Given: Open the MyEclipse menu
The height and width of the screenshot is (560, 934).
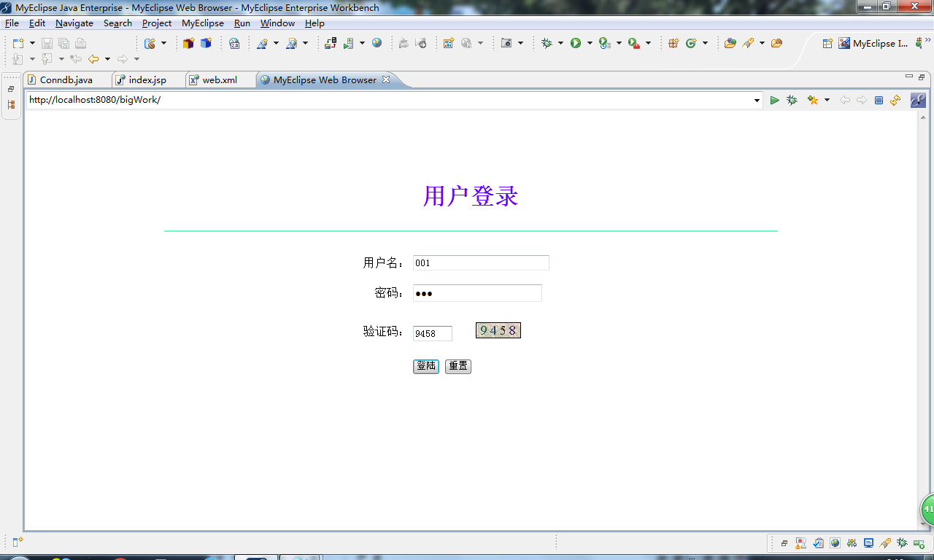Looking at the screenshot, I should click(x=203, y=23).
